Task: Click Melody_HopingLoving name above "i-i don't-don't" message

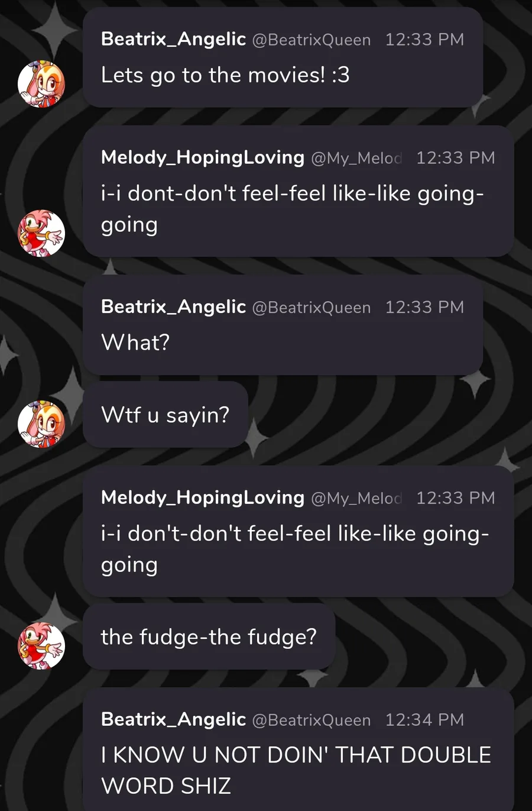Action: [x=202, y=497]
